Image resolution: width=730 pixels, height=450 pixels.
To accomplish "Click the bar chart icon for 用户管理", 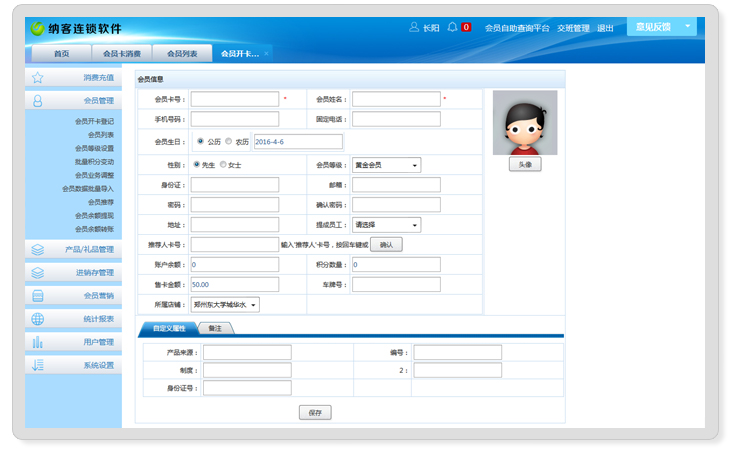I will coord(37,342).
